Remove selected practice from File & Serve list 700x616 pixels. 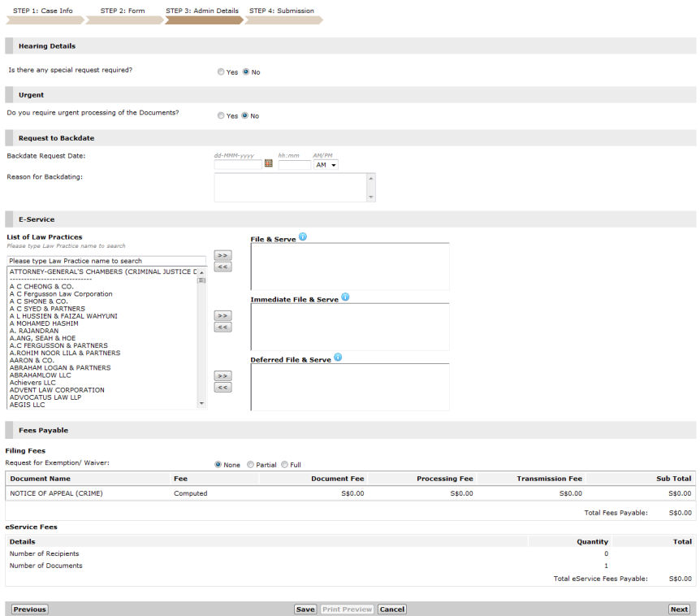223,267
